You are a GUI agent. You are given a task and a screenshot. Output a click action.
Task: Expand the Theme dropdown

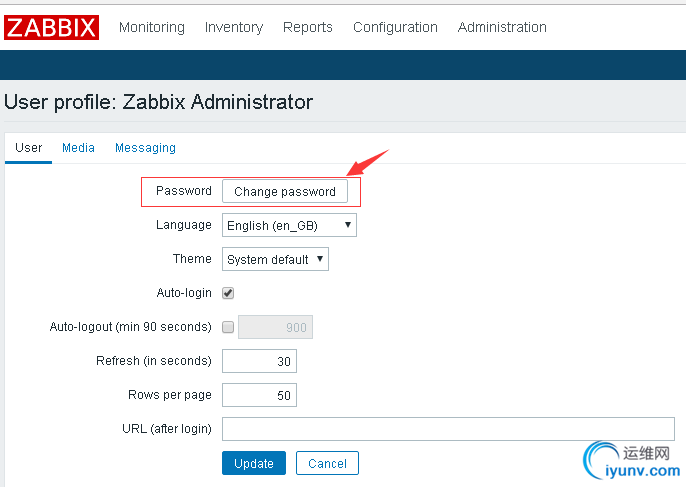tap(275, 259)
